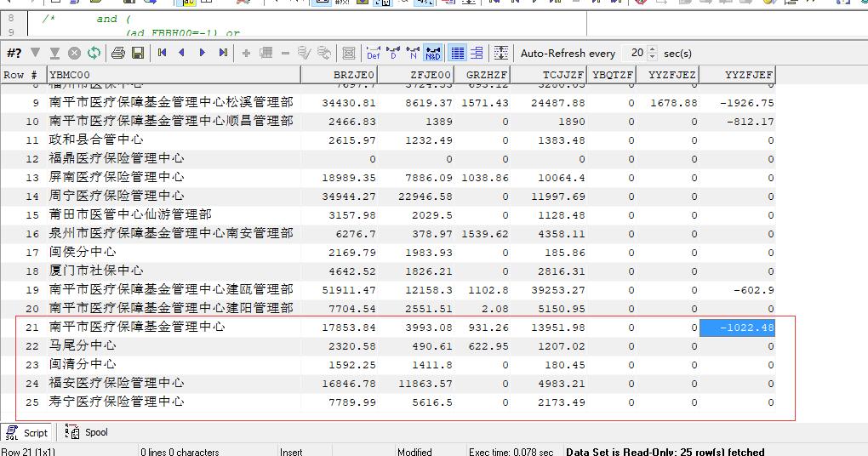Select the TCJJZF value 39253.27
Screen dimensions: 868x456
(x=558, y=290)
